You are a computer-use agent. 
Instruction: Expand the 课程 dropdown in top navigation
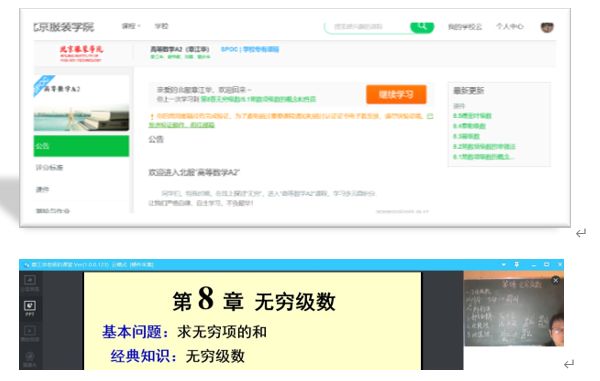[x=131, y=26]
